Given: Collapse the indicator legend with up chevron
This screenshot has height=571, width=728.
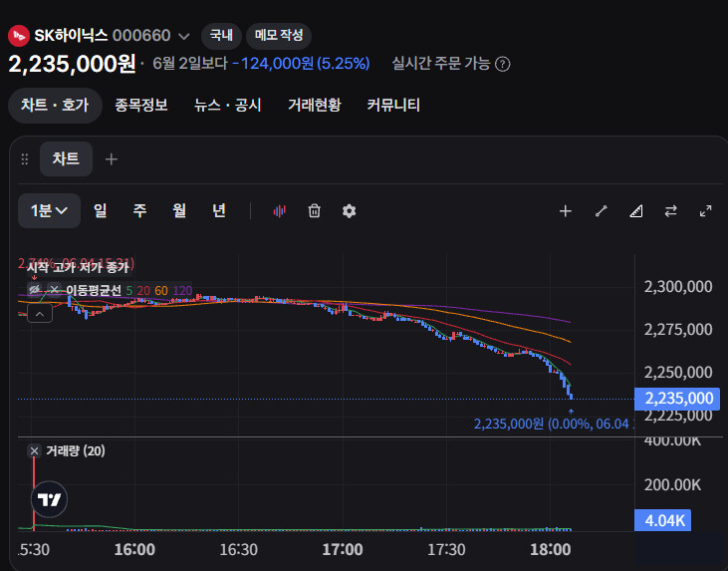Looking at the screenshot, I should [40, 314].
